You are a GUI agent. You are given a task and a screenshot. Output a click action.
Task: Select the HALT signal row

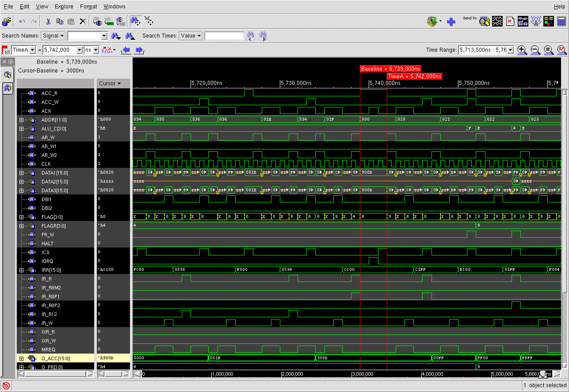coord(56,244)
